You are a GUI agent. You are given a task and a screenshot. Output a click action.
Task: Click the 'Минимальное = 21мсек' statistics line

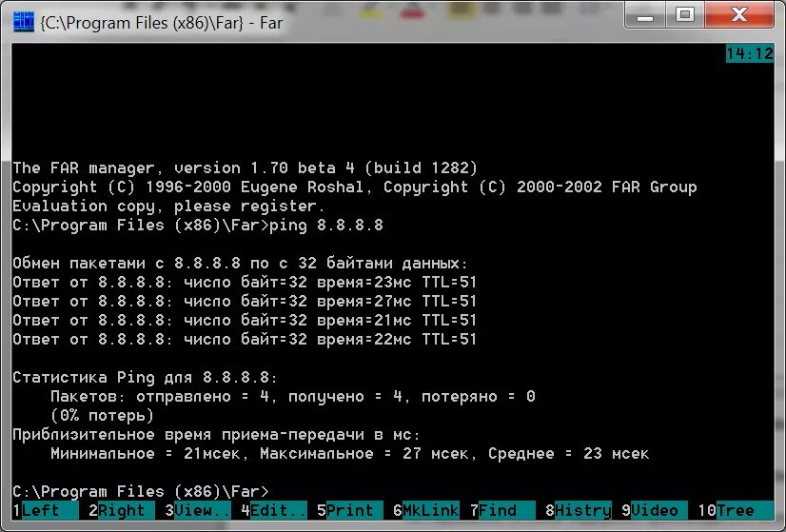(x=350, y=453)
